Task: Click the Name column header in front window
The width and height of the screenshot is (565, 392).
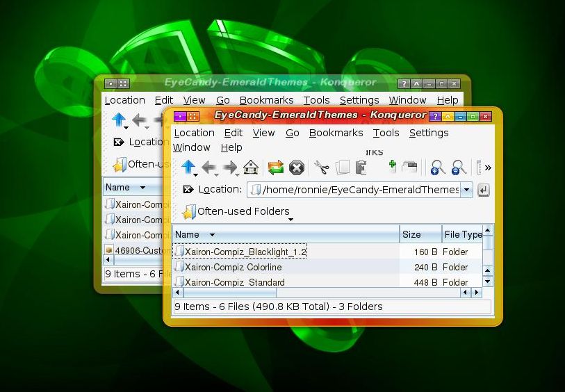Action: 286,234
